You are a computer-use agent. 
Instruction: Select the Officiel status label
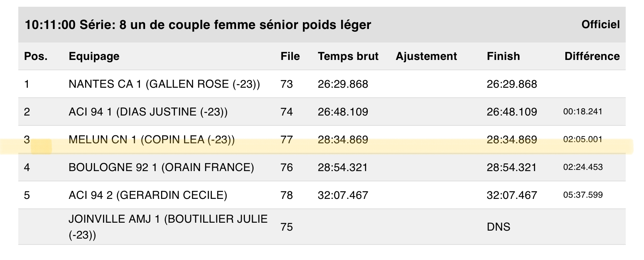pyautogui.click(x=600, y=25)
